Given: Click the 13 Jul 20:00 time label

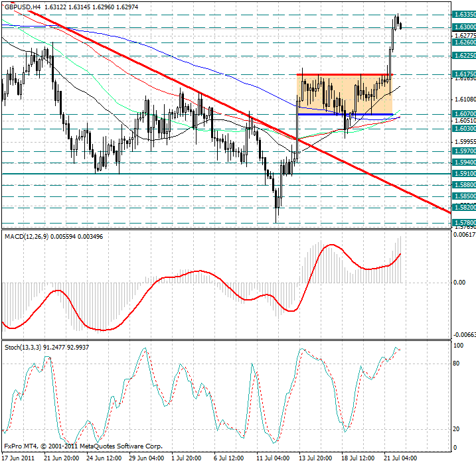Looking at the screenshot, I should point(317,458).
